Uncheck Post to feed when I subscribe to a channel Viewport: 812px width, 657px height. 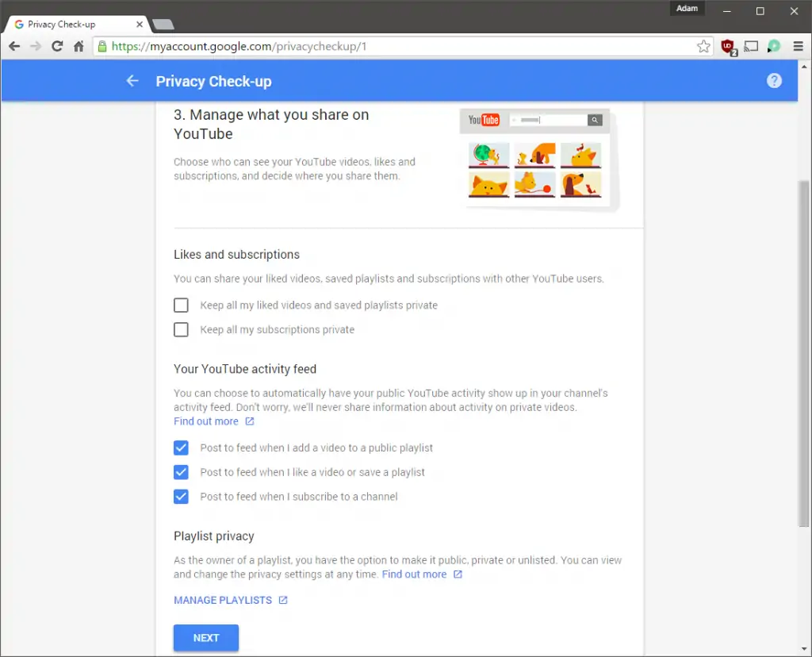tap(181, 497)
